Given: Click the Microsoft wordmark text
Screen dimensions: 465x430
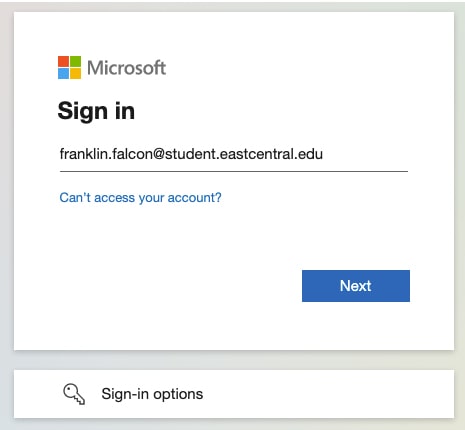Looking at the screenshot, I should pyautogui.click(x=126, y=68).
